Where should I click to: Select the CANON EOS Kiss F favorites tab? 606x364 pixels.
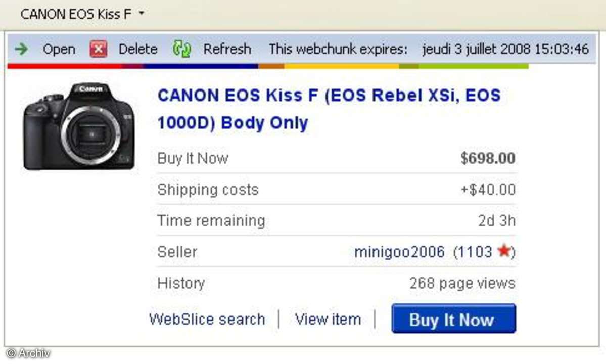click(76, 14)
